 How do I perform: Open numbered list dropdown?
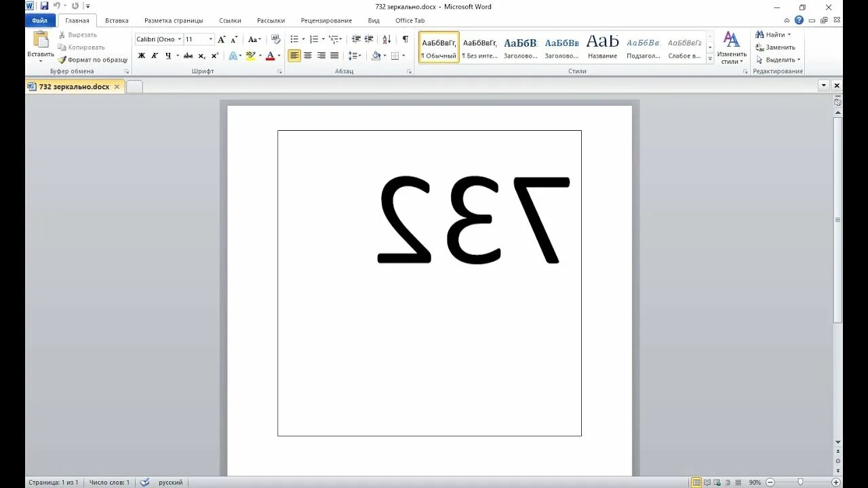323,39
